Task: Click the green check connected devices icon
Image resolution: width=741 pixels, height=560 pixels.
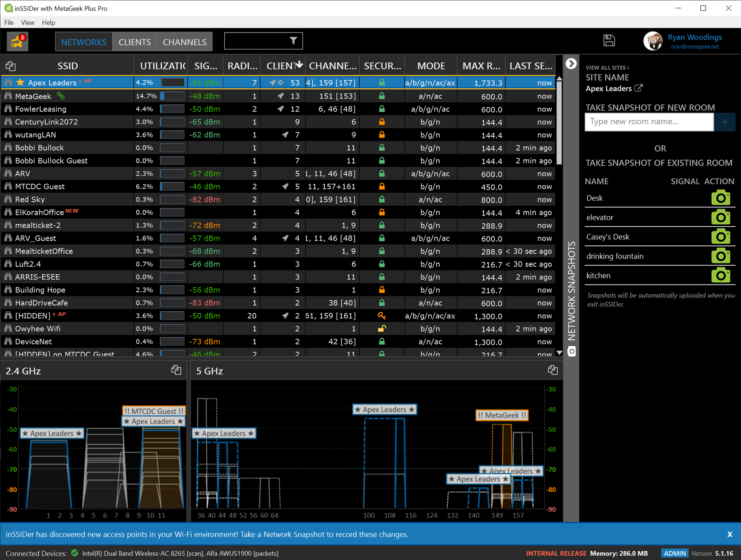Action: coord(75,553)
